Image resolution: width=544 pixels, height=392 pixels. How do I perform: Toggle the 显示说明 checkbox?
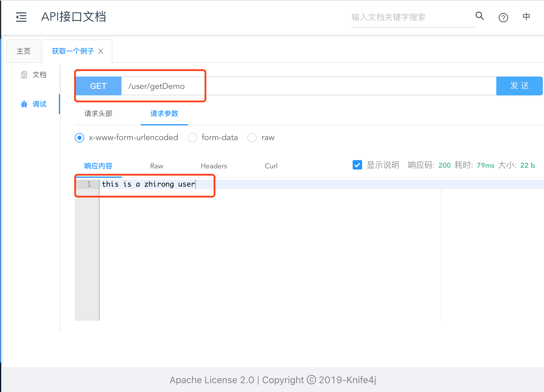(x=357, y=165)
